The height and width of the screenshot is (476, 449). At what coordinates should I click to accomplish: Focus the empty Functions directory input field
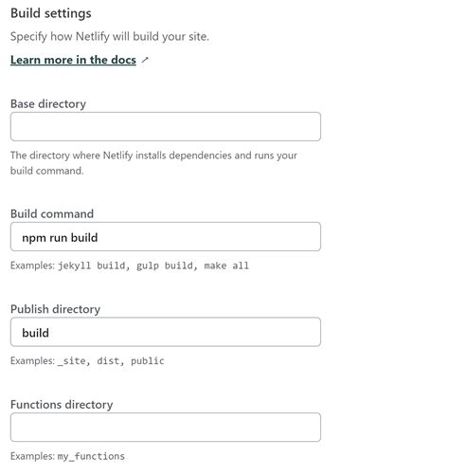166,428
